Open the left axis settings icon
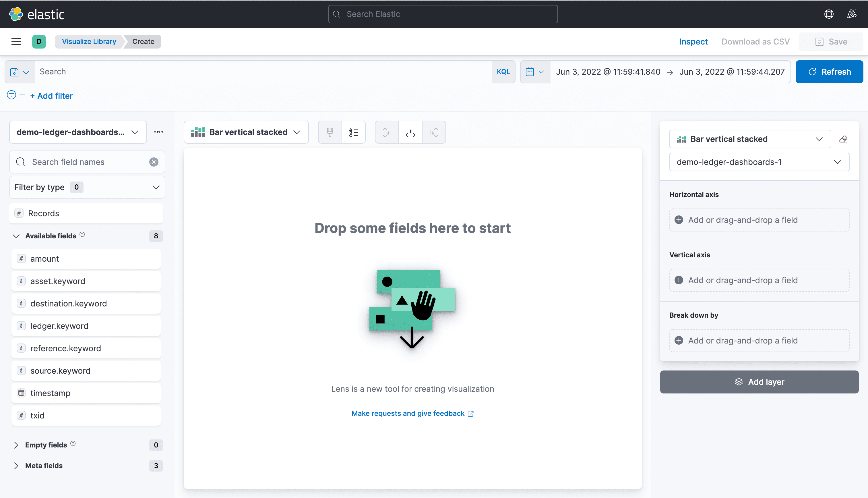Viewport: 868px width, 498px height. 387,132
